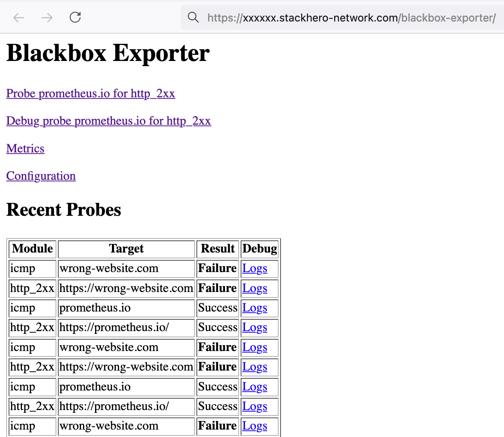View Logs for the second https://prometheus.io/ success
Viewport: 504px width, 437px height.
(254, 407)
